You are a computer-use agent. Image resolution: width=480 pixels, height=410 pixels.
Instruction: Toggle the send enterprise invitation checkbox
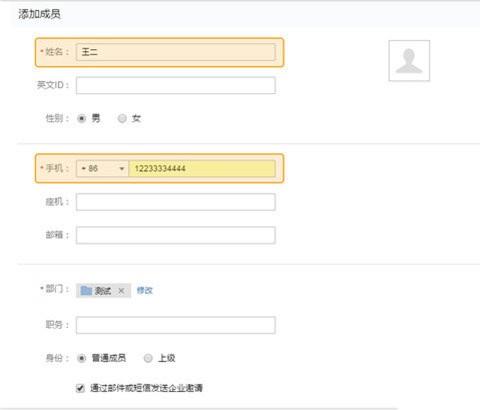pyautogui.click(x=80, y=388)
